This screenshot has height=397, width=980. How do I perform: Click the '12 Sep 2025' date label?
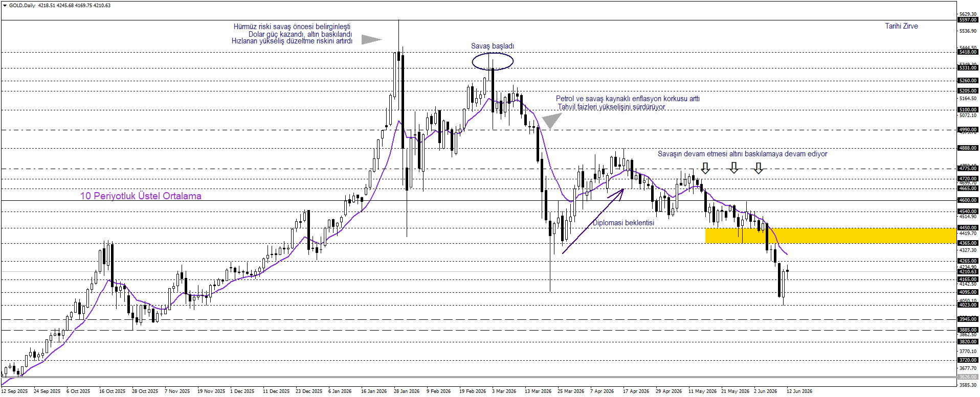pyautogui.click(x=14, y=391)
